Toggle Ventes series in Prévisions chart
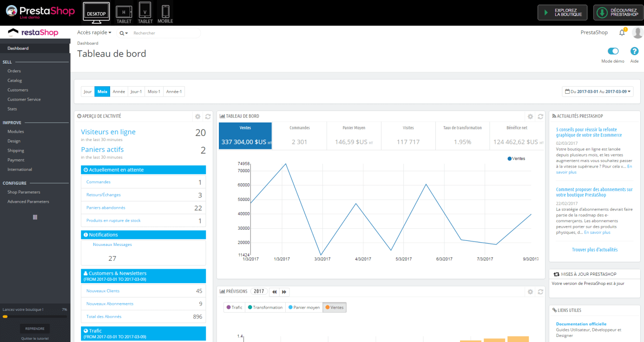 point(335,307)
